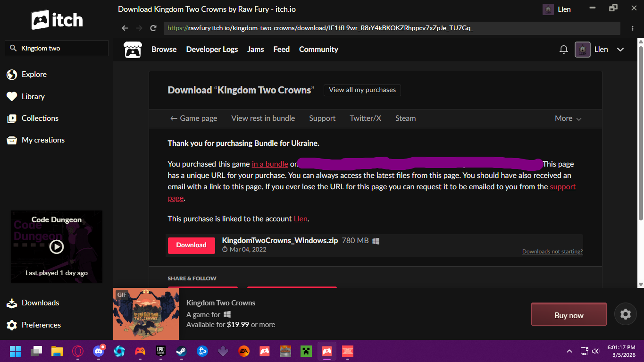Image resolution: width=644 pixels, height=362 pixels.
Task: Reload the page with the refresh icon
Action: click(x=153, y=28)
